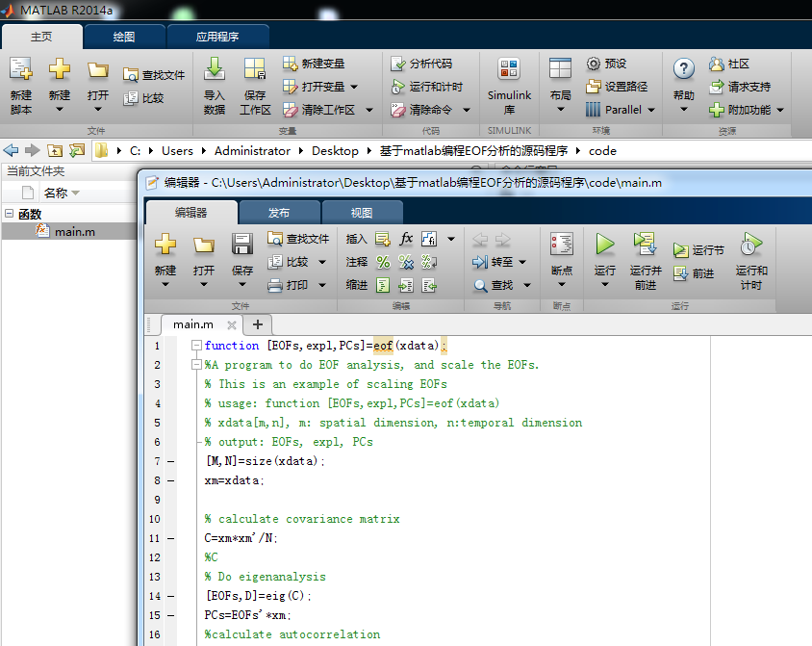Click the up-one-folder icon in address bar
This screenshot has width=812, height=646.
(x=55, y=150)
